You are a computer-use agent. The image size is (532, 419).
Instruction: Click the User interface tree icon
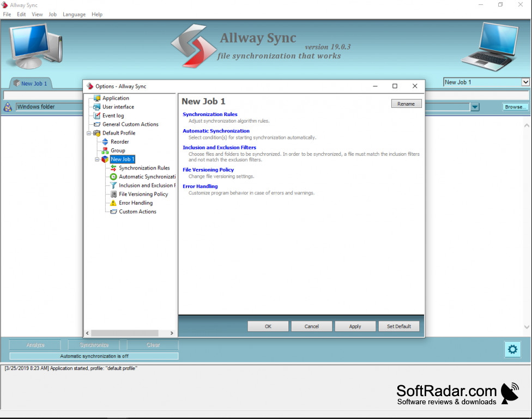pyautogui.click(x=97, y=107)
